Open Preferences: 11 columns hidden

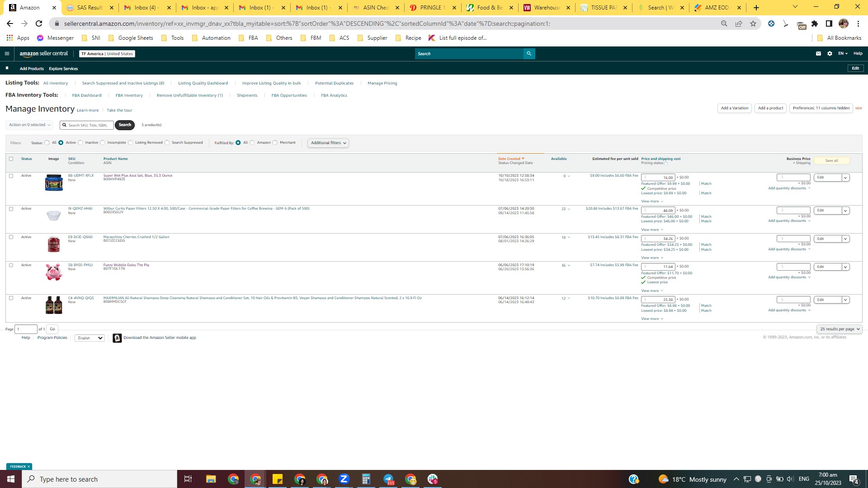pyautogui.click(x=821, y=108)
